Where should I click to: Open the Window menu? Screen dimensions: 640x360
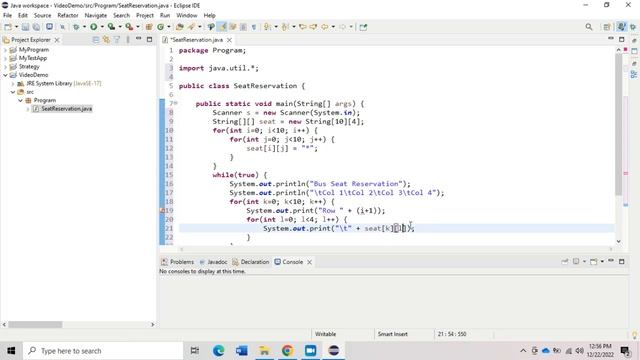[x=187, y=15]
